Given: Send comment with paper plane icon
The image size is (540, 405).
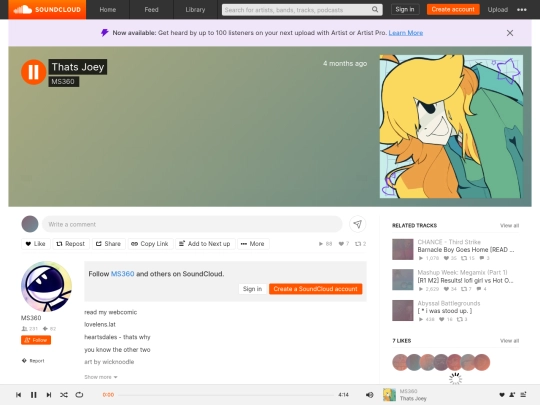Looking at the screenshot, I should point(357,224).
